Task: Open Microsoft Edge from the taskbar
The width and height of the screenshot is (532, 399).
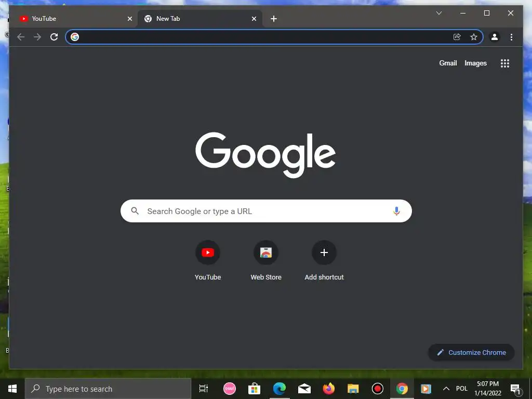Action: click(x=280, y=389)
